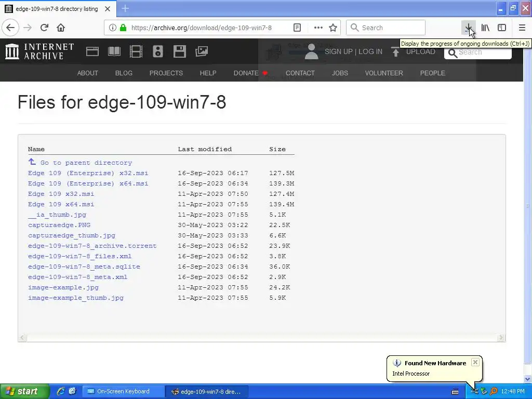Open the Audio speaker icon
Viewport: 532px width, 399px height.
[x=158, y=51]
